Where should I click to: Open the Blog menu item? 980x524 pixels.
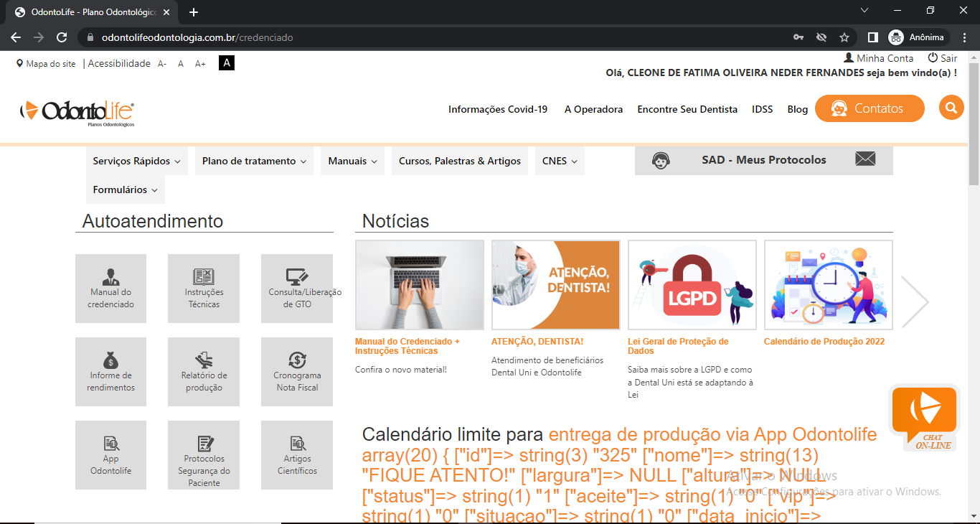[x=798, y=109]
